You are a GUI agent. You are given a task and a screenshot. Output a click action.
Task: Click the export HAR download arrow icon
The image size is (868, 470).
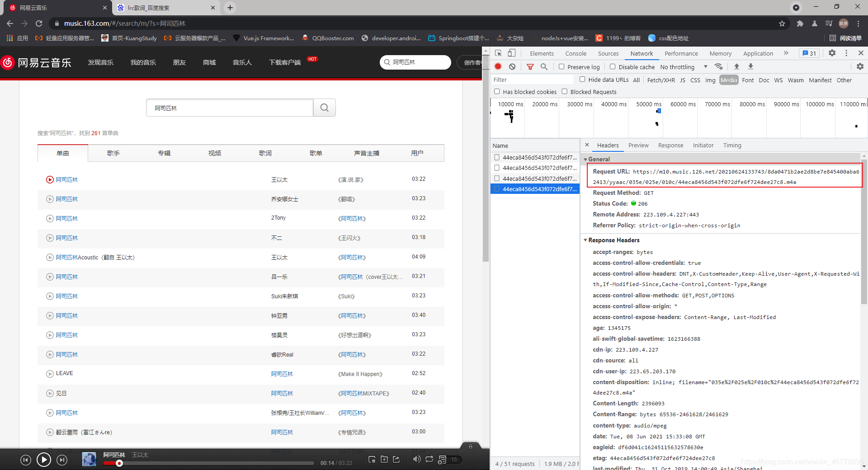pyautogui.click(x=751, y=66)
